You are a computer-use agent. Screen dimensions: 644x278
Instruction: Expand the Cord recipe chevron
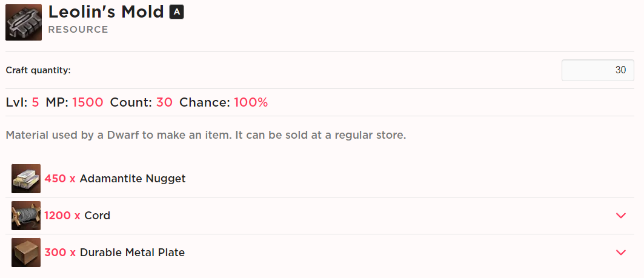pyautogui.click(x=620, y=216)
